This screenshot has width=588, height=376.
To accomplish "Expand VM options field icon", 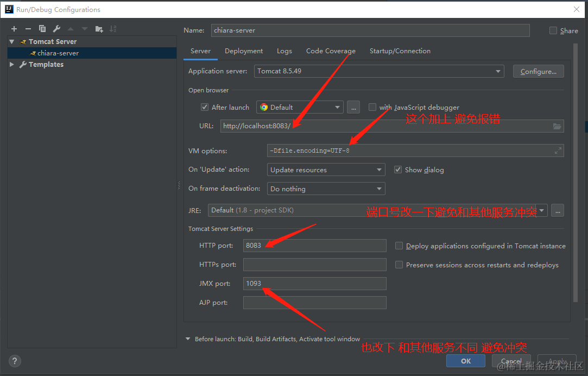I will click(558, 151).
